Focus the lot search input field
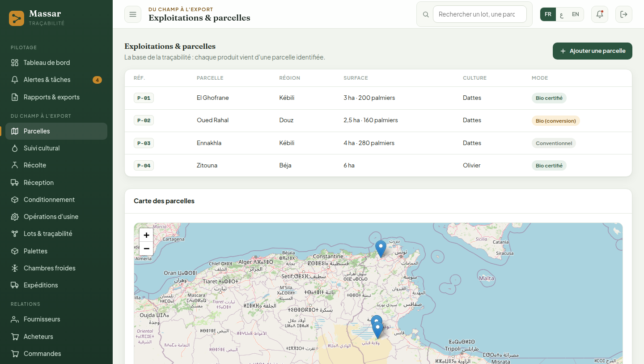 tap(480, 14)
